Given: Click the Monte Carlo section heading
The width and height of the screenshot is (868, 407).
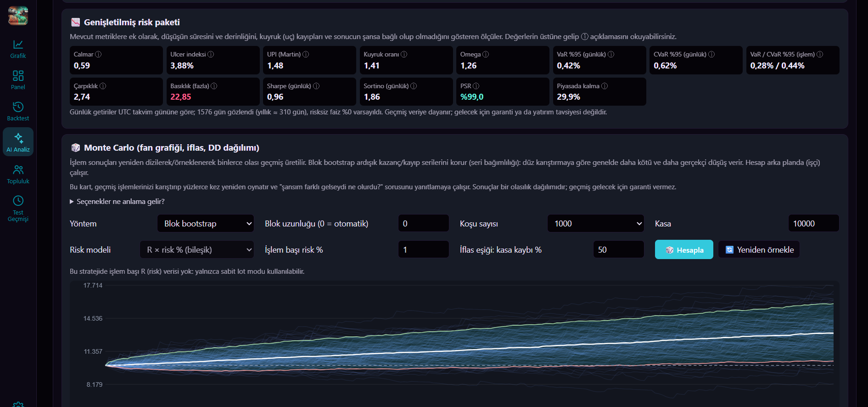Looking at the screenshot, I should coord(172,148).
